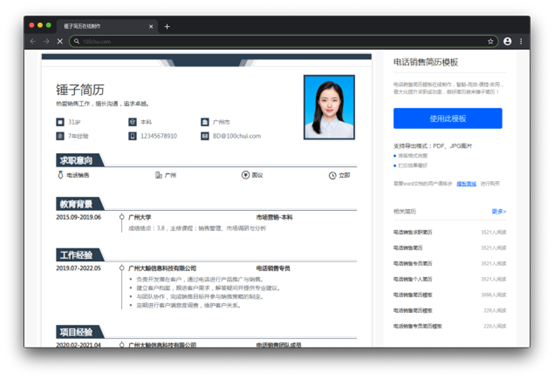
Task: Click the 支持导出格式 PDF JPG line
Action: click(x=432, y=146)
